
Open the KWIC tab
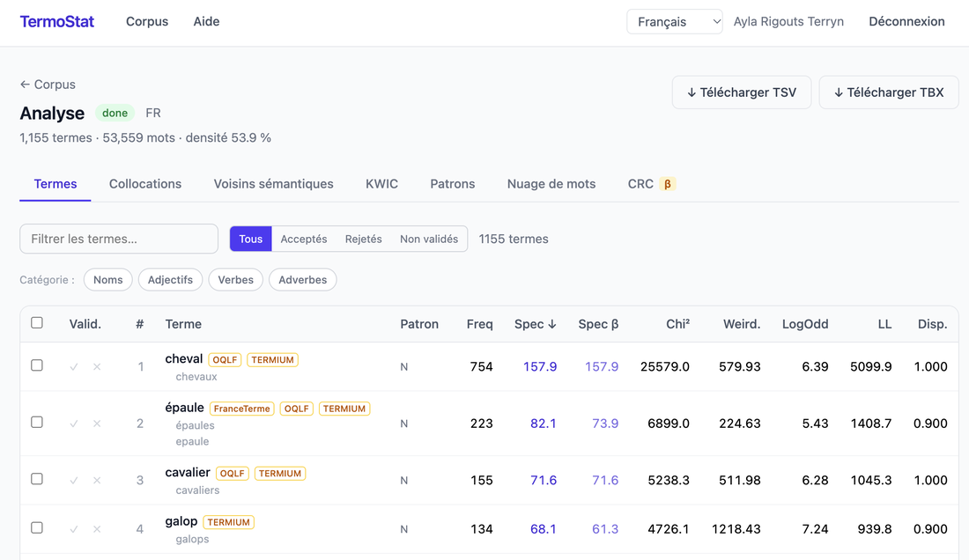(x=382, y=184)
